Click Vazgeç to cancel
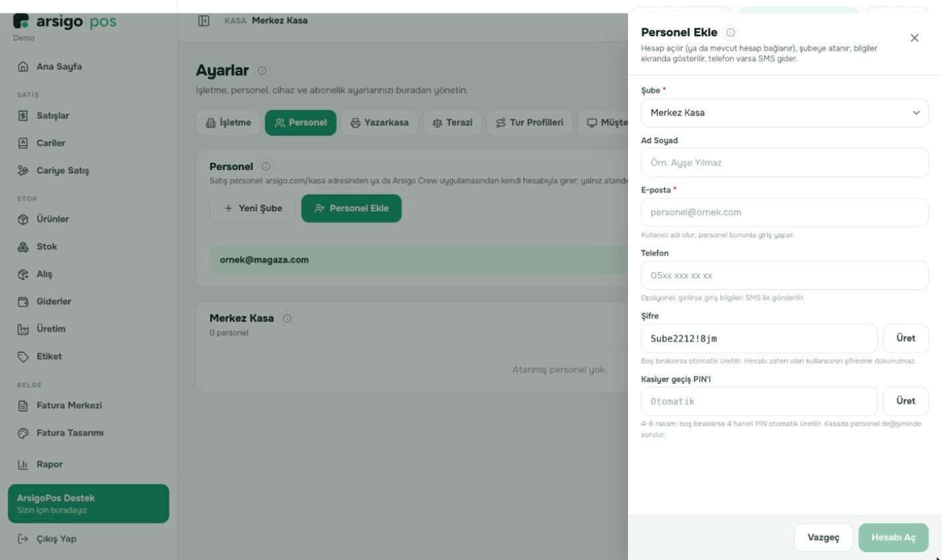Image resolution: width=942 pixels, height=560 pixels. [823, 538]
